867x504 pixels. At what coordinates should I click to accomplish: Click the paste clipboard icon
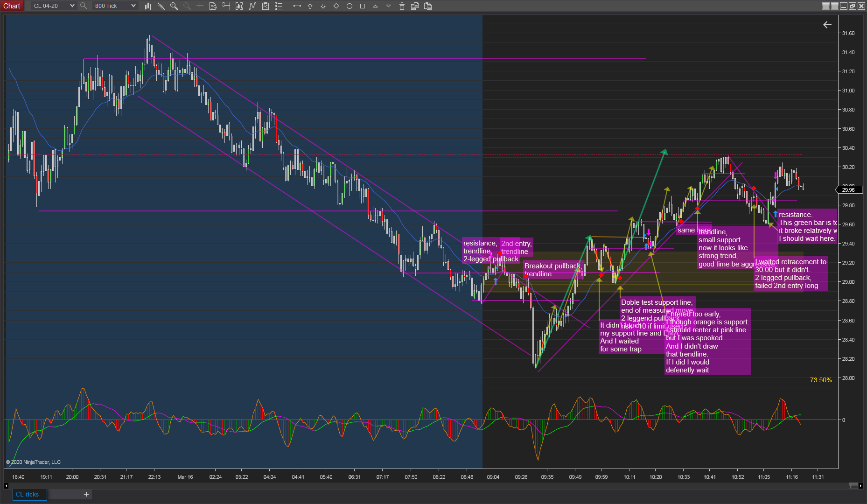coord(428,6)
